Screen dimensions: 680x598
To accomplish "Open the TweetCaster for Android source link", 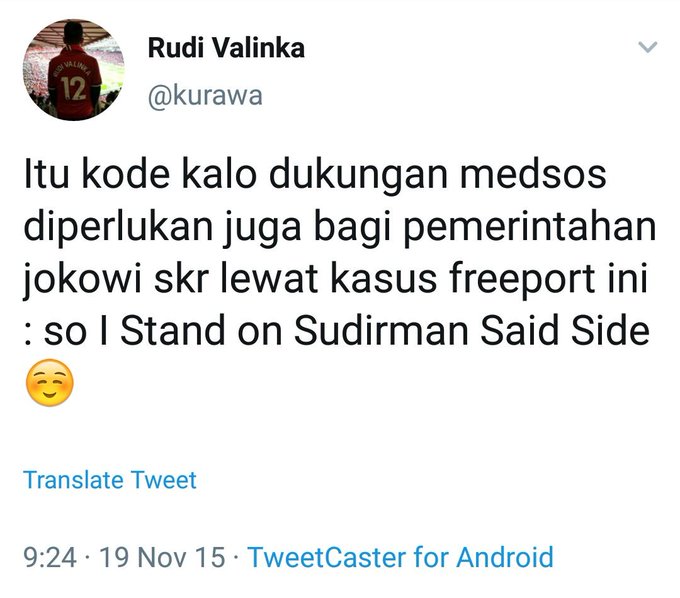I will [401, 557].
